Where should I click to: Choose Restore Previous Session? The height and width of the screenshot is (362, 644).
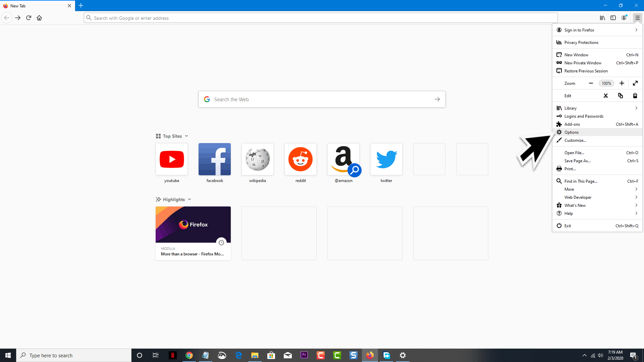(597, 71)
